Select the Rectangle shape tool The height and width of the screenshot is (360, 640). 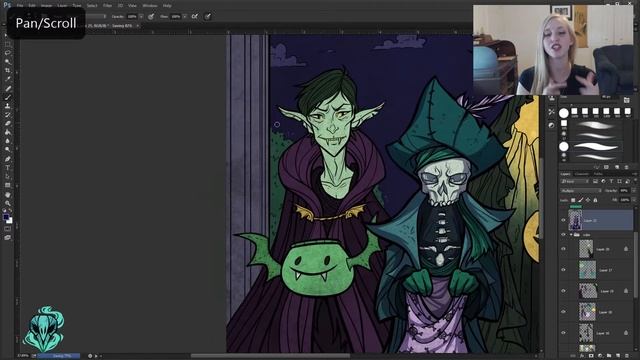coord(7,185)
